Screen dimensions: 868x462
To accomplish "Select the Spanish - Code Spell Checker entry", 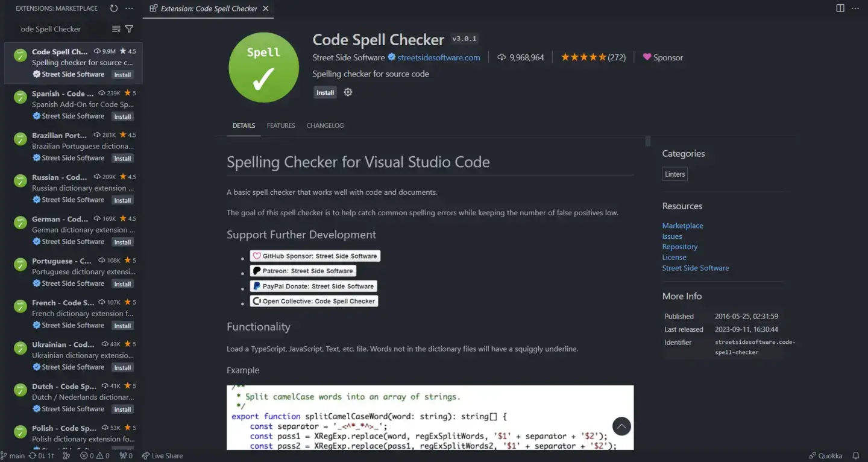I will 74,105.
